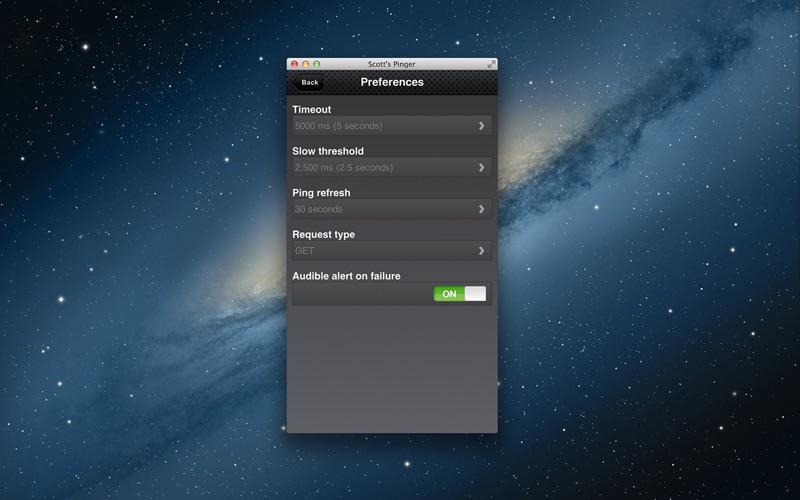Click the Audible alert on failure label
800x500 pixels.
(x=346, y=276)
